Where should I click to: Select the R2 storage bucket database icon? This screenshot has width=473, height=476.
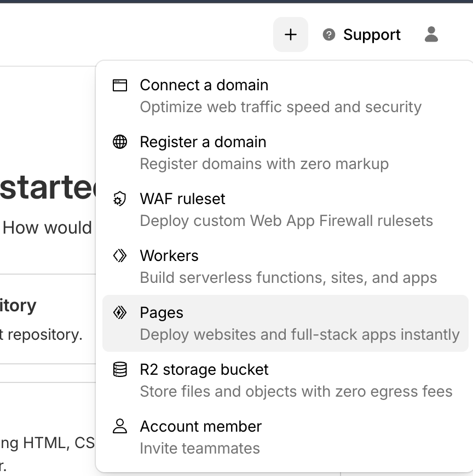tap(120, 370)
